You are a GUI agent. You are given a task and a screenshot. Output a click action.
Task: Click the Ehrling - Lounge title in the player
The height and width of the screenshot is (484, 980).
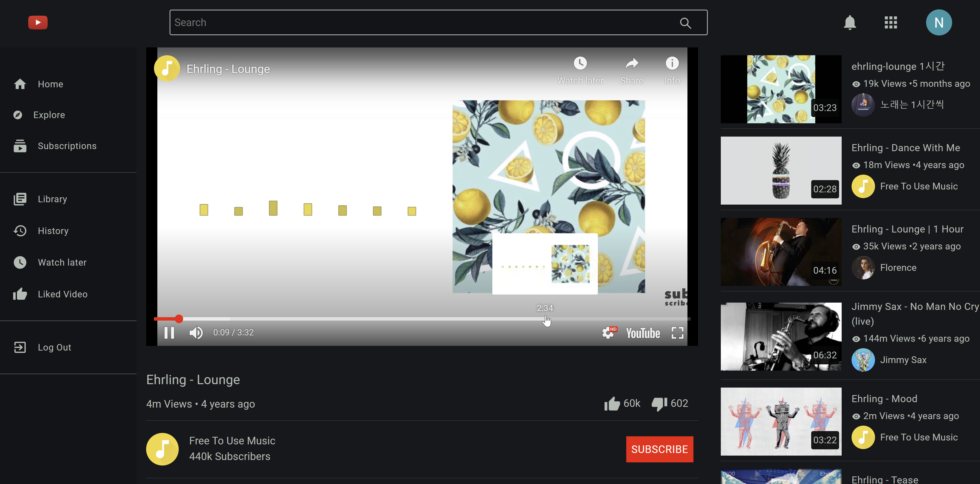pyautogui.click(x=228, y=69)
